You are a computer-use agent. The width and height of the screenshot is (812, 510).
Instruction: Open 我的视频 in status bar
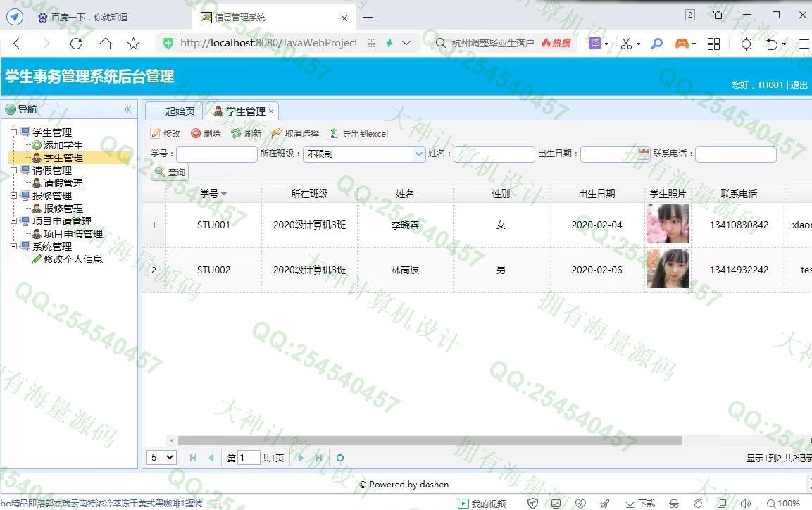click(x=482, y=503)
